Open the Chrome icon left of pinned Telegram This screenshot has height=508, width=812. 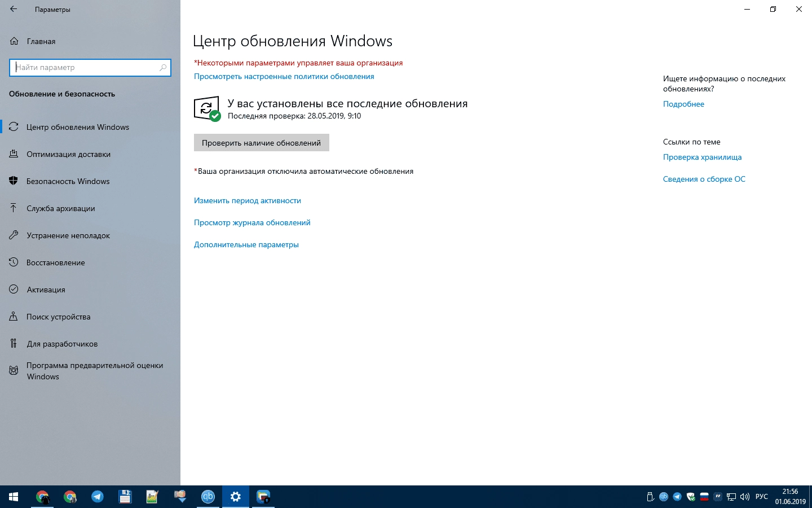pyautogui.click(x=70, y=497)
